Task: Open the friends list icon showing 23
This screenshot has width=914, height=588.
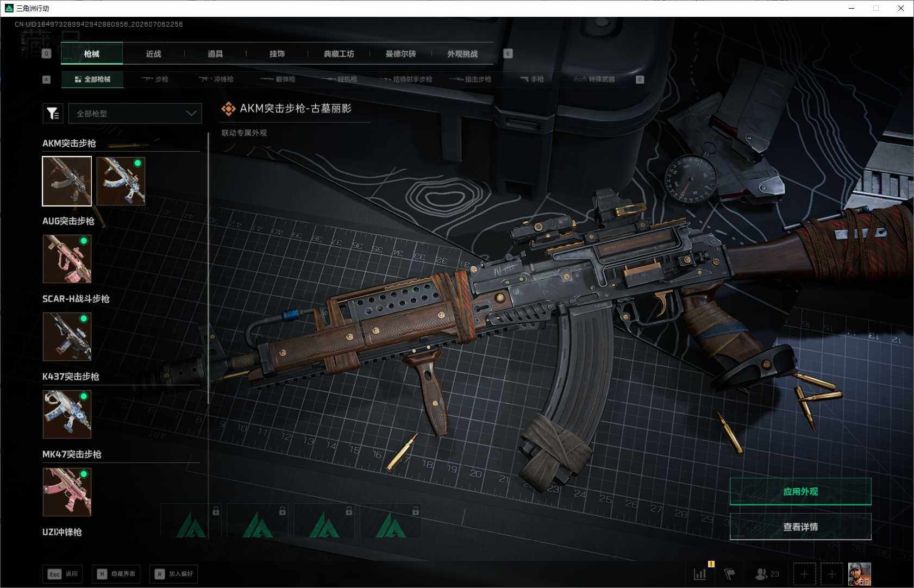Action: (767, 573)
